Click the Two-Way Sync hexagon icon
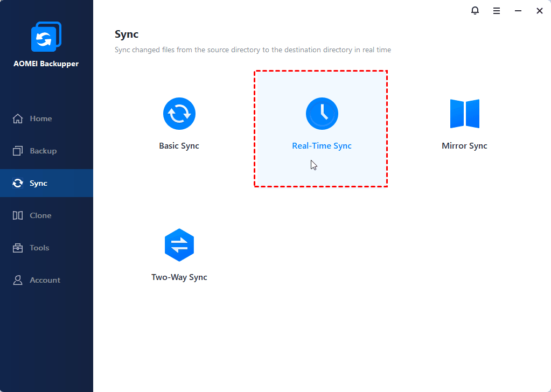 pyautogui.click(x=179, y=245)
